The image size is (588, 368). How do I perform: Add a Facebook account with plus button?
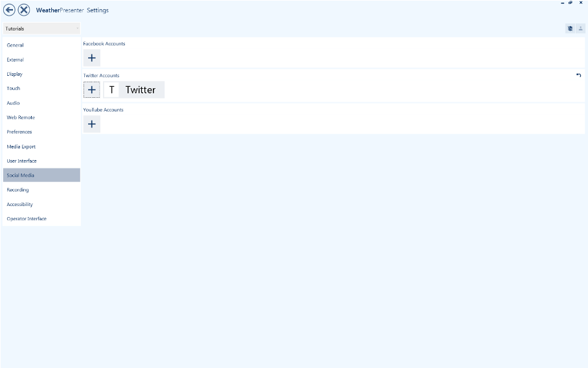(92, 58)
